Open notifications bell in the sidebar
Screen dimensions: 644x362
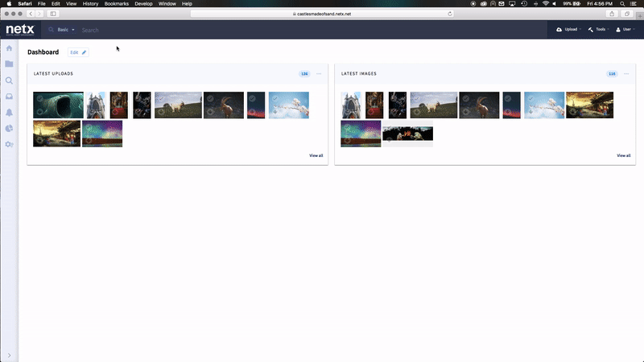point(9,113)
